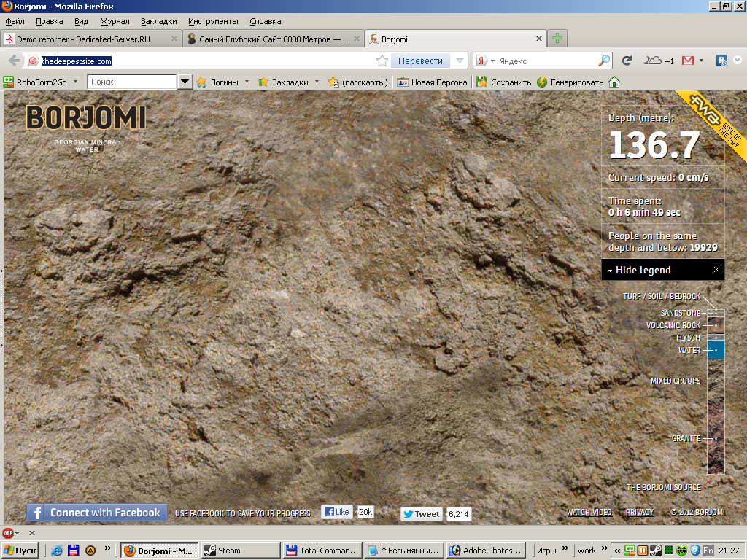Click Mixed Groups layer in depth legend
This screenshot has height=560, width=747.
pyautogui.click(x=716, y=381)
